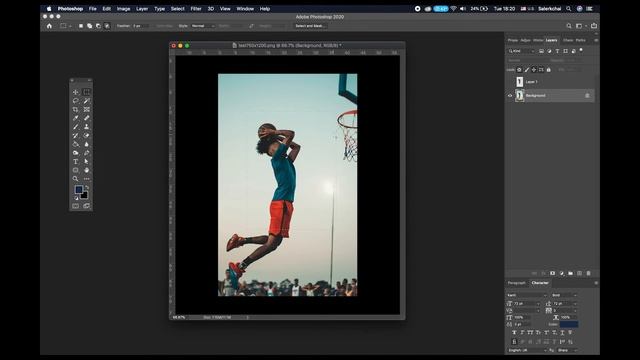This screenshot has width=640, height=360.
Task: Click the Character panel text color swatch
Action: (x=569, y=324)
